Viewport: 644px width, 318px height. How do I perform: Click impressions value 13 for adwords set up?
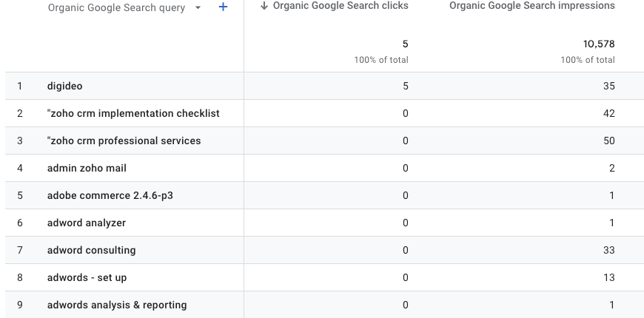pos(609,278)
